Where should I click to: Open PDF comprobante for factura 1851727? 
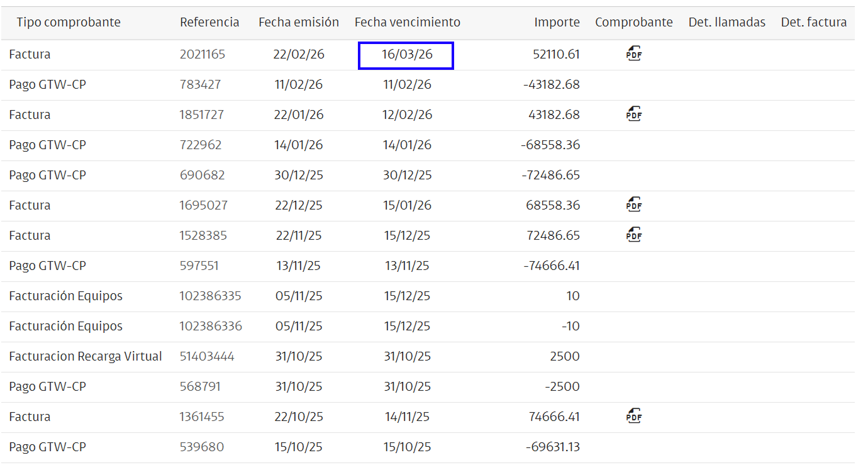[x=633, y=115]
